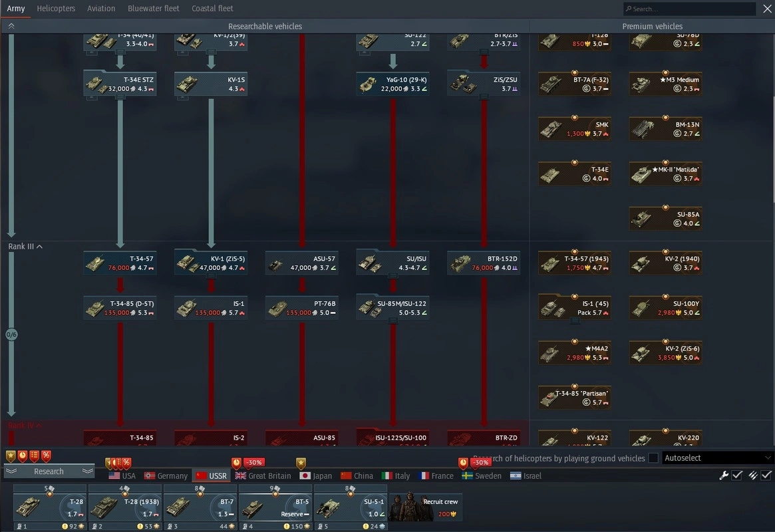The height and width of the screenshot is (532, 775).
Task: Select the YaG-10 (29-K) vehicle
Action: tap(392, 84)
